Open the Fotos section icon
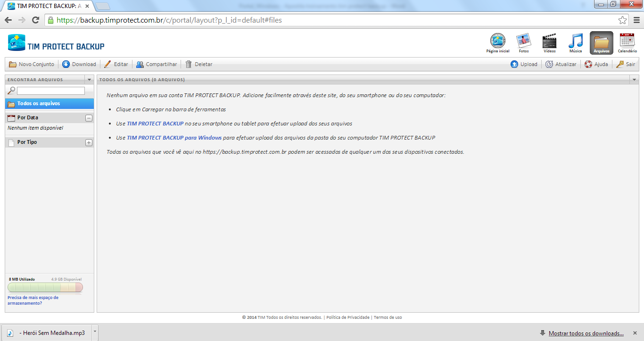Screen dimensions: 644x341 (x=524, y=43)
